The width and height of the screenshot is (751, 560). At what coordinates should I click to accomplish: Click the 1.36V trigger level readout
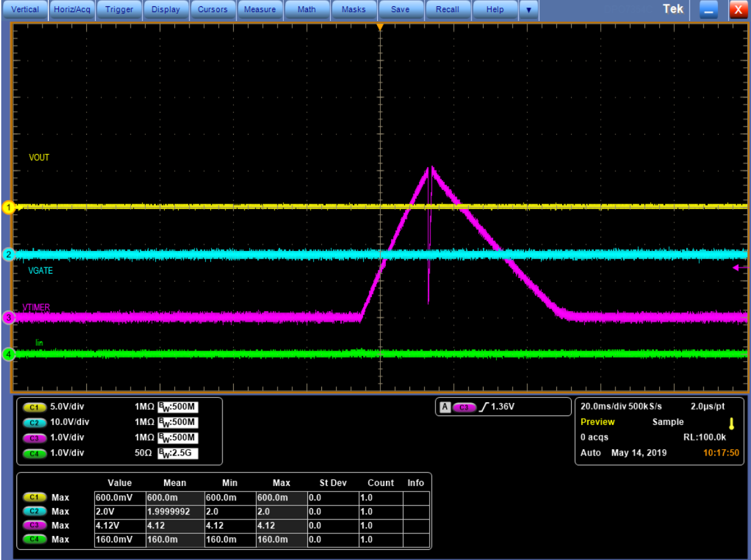coord(503,406)
